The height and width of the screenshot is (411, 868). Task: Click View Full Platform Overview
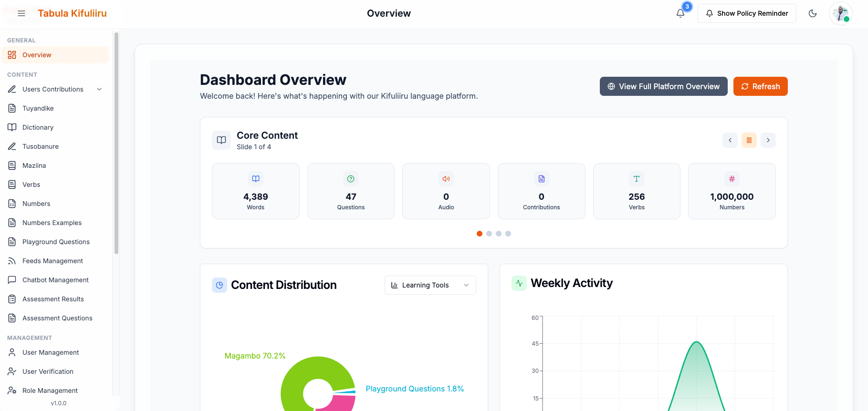[663, 86]
